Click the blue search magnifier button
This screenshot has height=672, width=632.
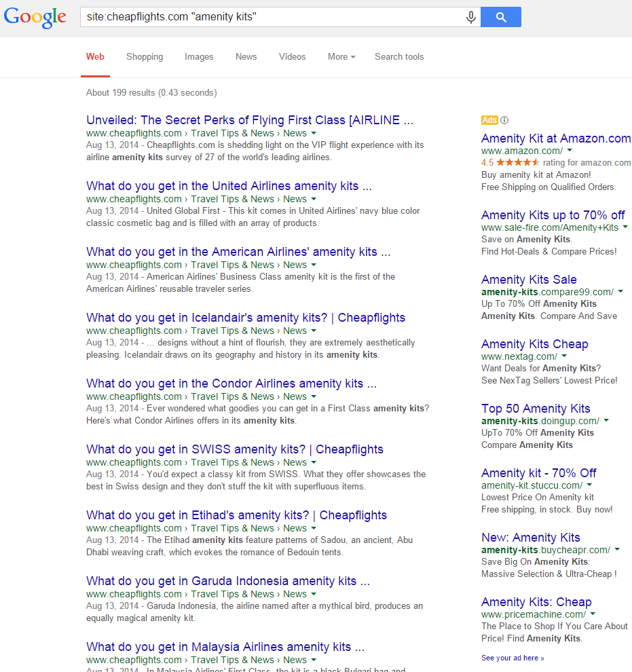pyautogui.click(x=500, y=17)
